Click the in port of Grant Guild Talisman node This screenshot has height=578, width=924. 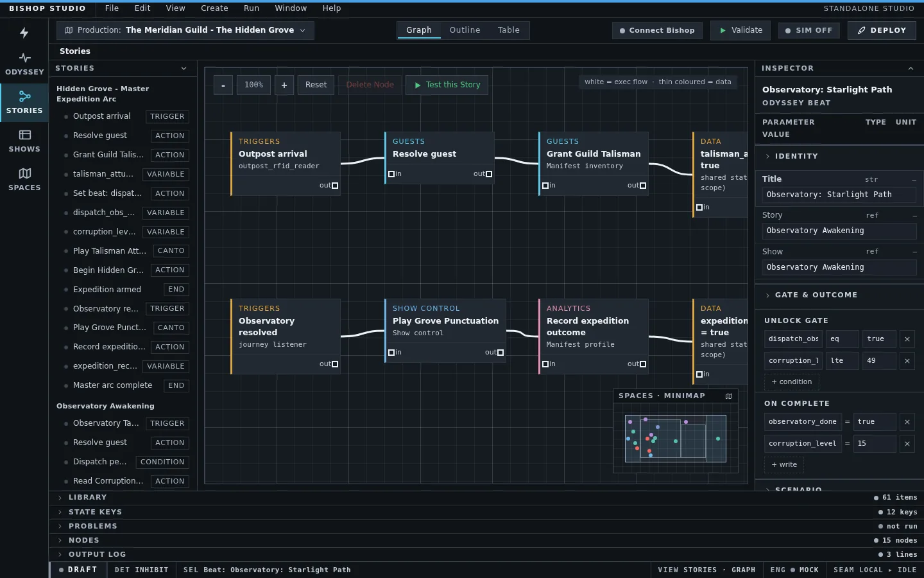[545, 186]
